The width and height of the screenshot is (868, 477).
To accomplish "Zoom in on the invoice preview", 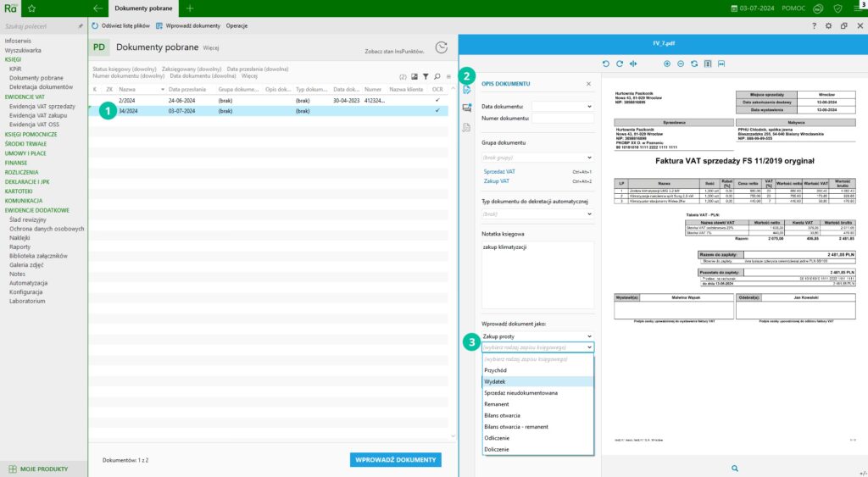I will (667, 64).
